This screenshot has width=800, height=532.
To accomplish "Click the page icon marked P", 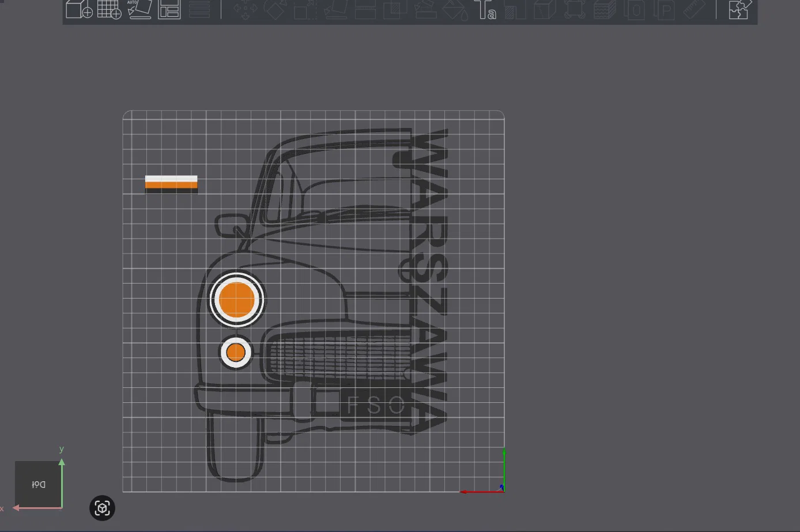I will pyautogui.click(x=665, y=10).
